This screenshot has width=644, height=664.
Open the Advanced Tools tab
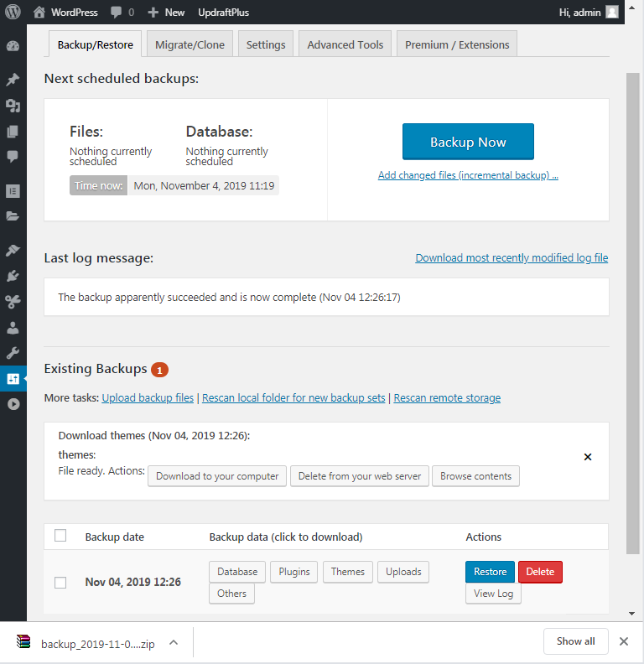coord(345,44)
